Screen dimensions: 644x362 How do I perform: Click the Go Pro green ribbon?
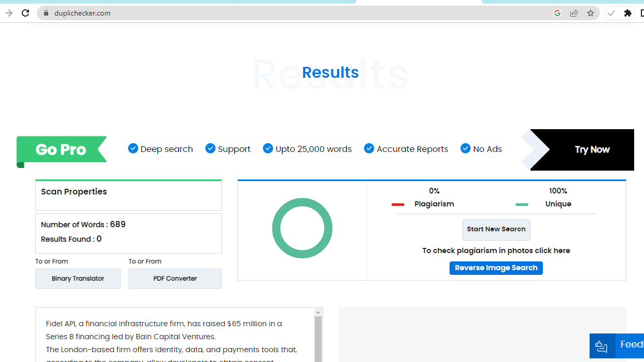[62, 150]
